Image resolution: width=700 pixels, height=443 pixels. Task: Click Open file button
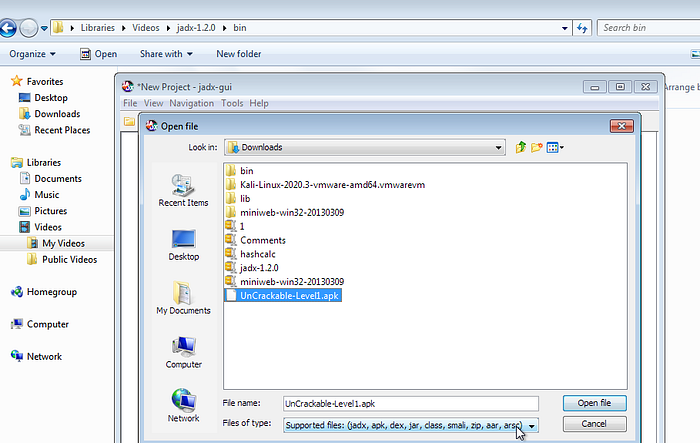tap(594, 403)
